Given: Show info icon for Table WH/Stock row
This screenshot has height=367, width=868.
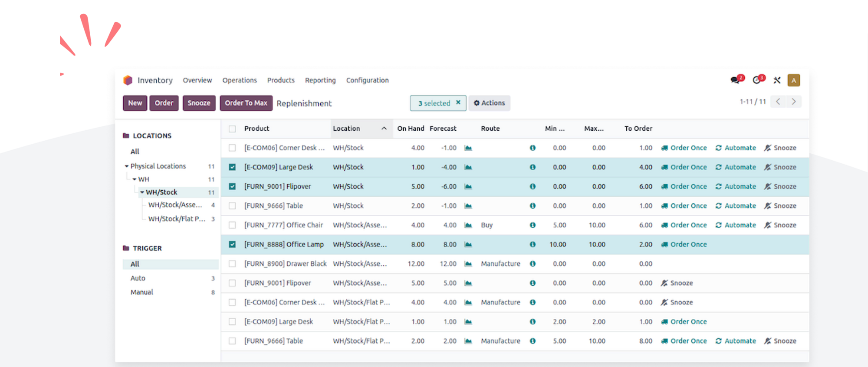Looking at the screenshot, I should tap(533, 206).
